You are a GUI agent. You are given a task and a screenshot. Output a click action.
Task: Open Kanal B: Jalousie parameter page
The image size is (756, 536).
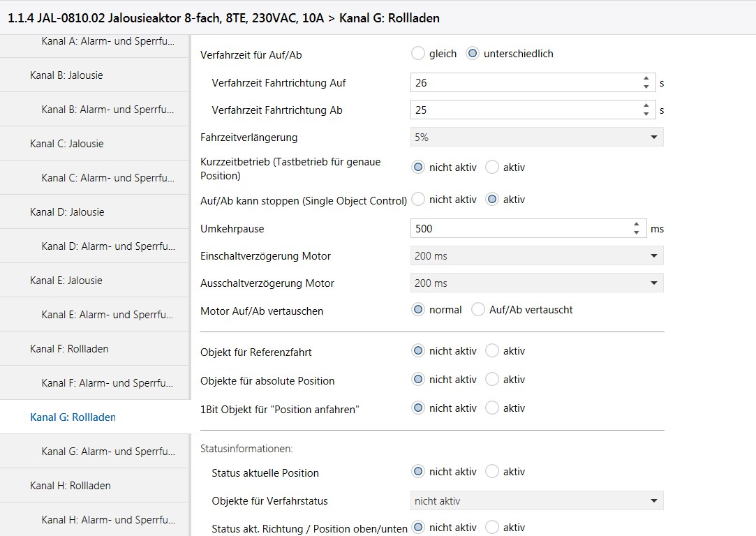(66, 75)
